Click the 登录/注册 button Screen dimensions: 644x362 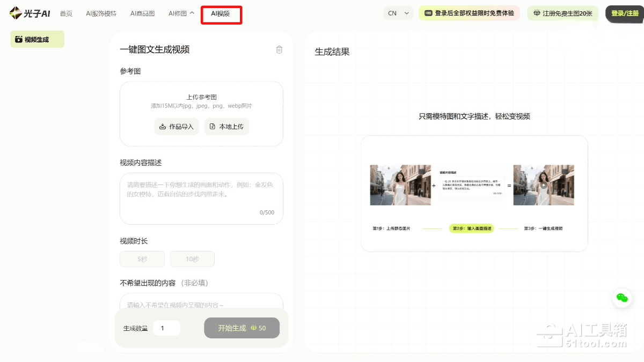[625, 13]
